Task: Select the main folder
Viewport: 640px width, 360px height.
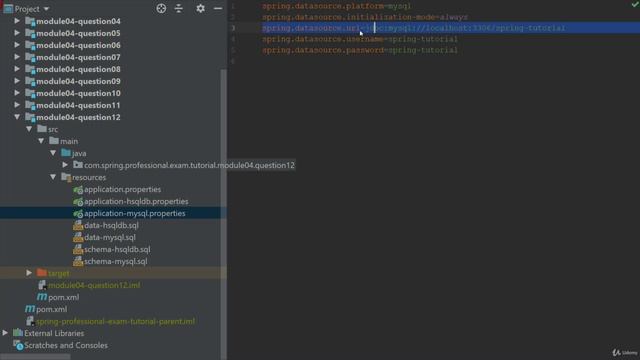Action: 69,141
